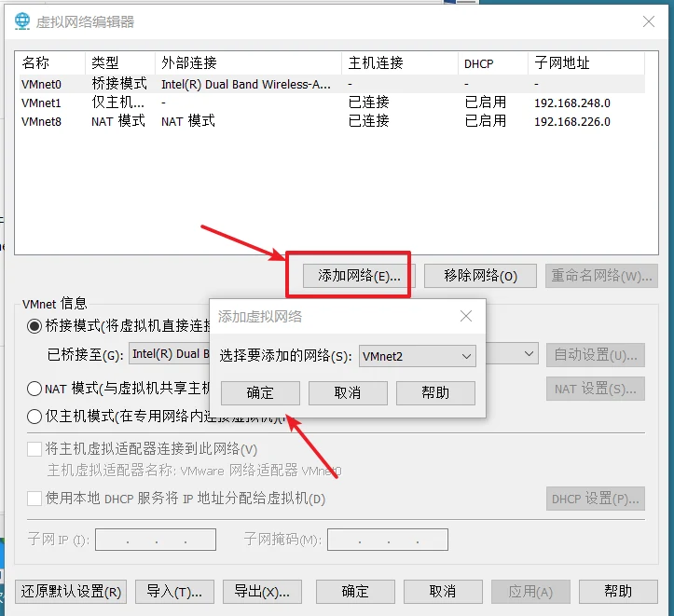674x616 pixels.
Task: Open DHCP 设置(P)... button
Action: 596,499
